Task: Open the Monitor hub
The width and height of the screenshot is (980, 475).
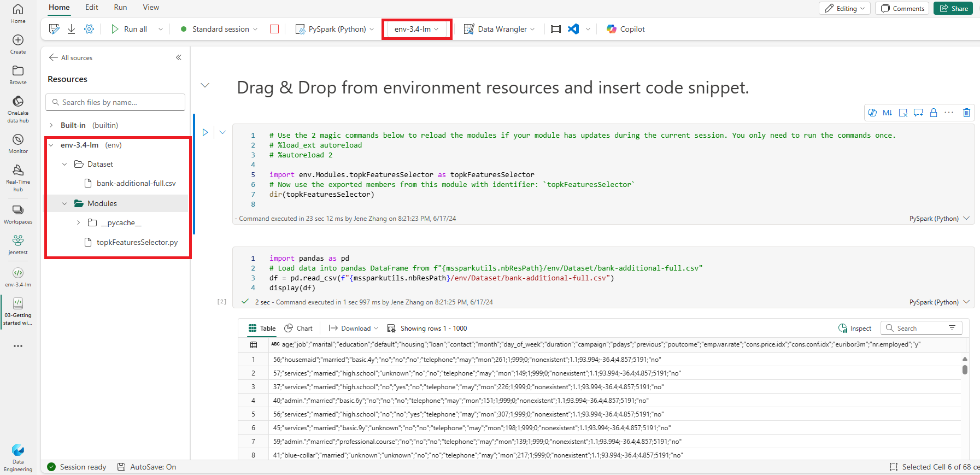Action: coord(18,144)
